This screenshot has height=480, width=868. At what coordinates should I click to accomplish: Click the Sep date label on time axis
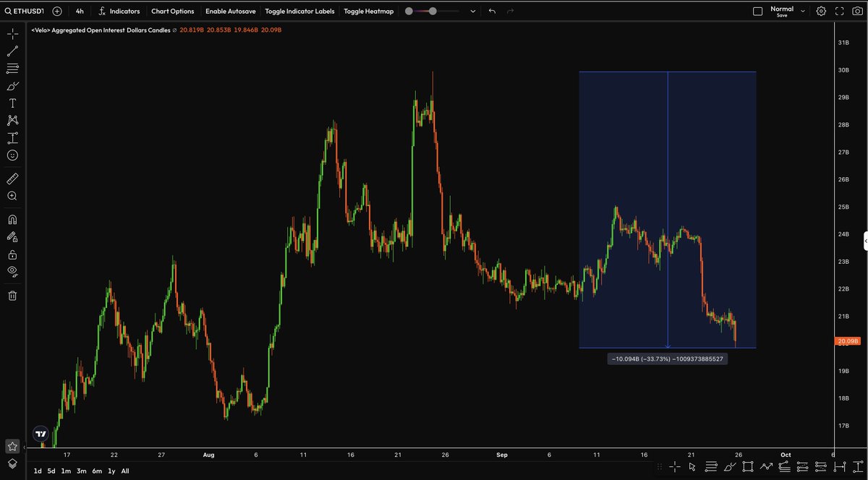coord(502,455)
